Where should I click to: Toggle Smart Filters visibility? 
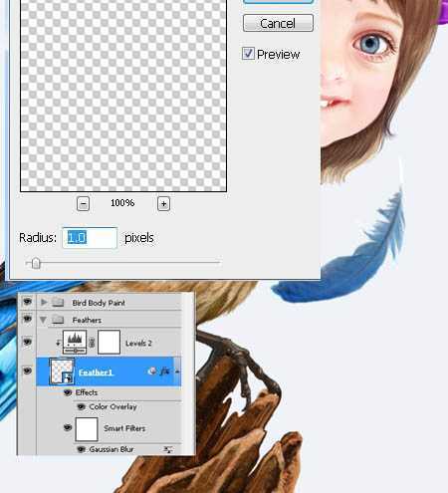(68, 427)
